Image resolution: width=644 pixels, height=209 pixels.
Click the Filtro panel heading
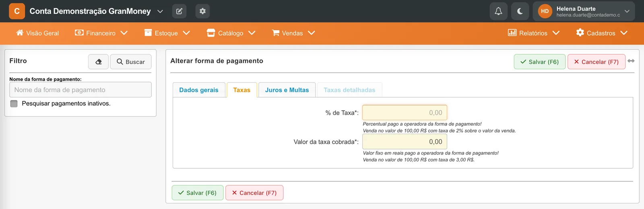18,61
